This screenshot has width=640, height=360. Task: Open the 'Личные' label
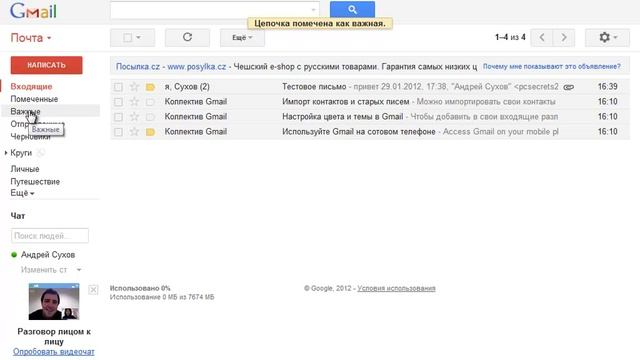coord(25,169)
